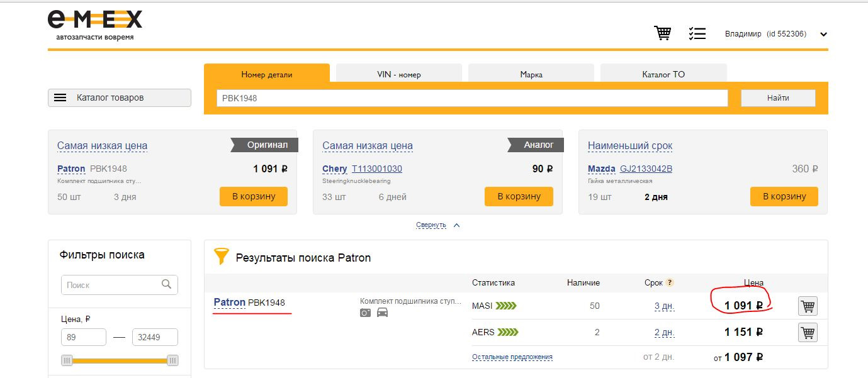Image resolution: width=868 pixels, height=378 pixels.
Task: Click the yellow funnel filter icon
Action: click(x=222, y=256)
